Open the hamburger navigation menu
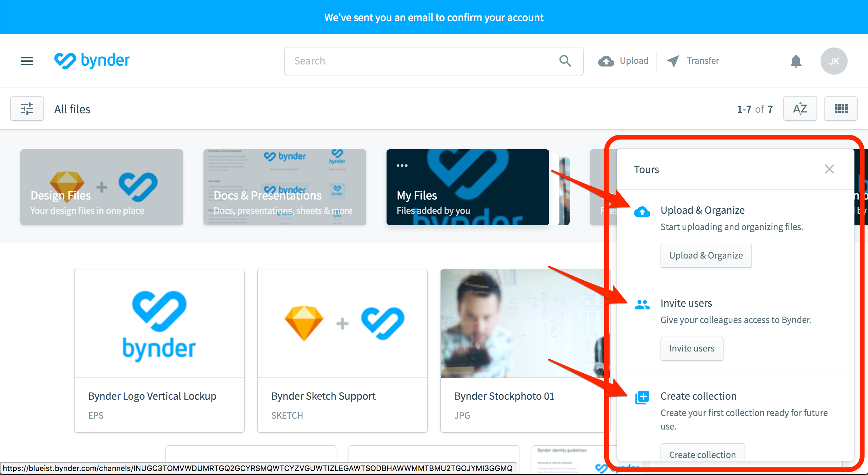This screenshot has width=868, height=475. pyautogui.click(x=27, y=61)
